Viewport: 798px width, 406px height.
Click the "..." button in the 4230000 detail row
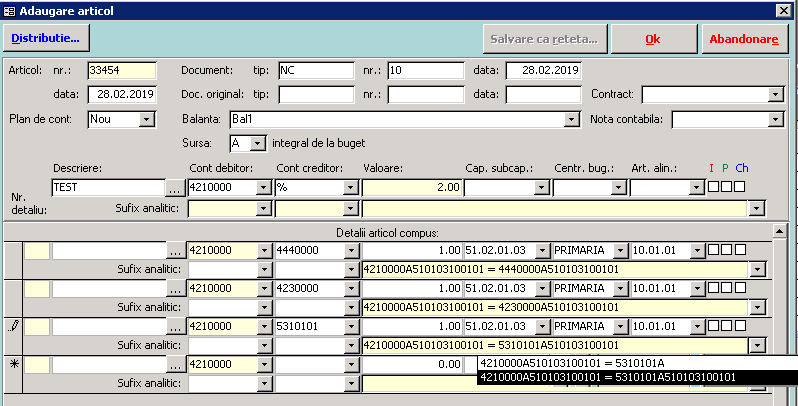pyautogui.click(x=175, y=288)
